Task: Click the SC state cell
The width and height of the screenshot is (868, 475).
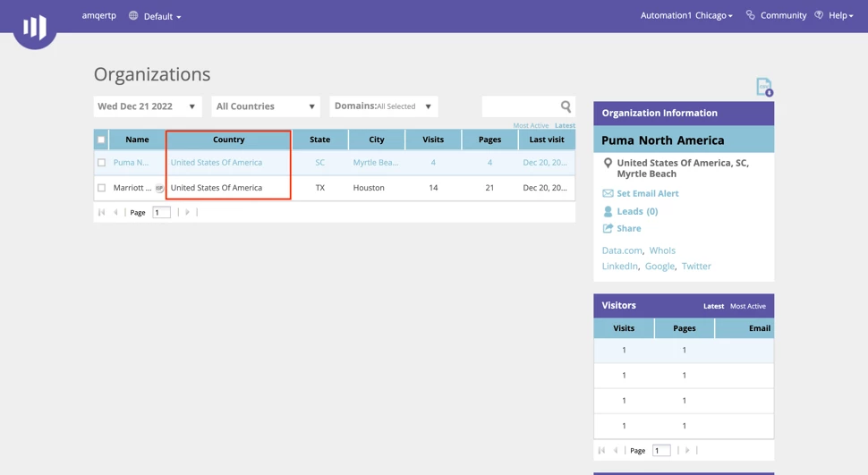Action: coord(320,162)
